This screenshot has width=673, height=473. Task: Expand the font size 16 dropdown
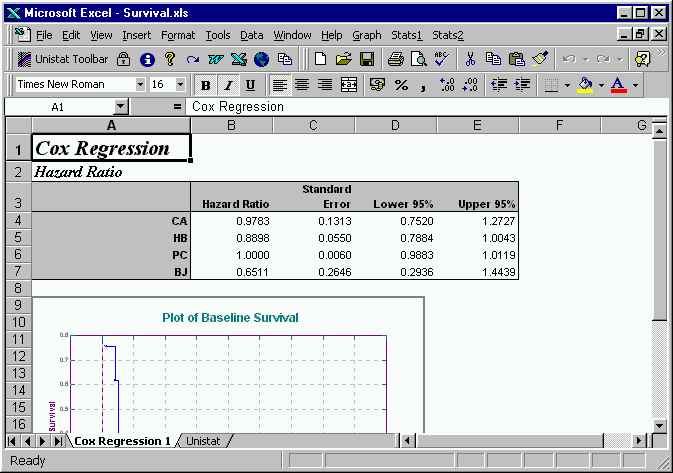point(180,85)
